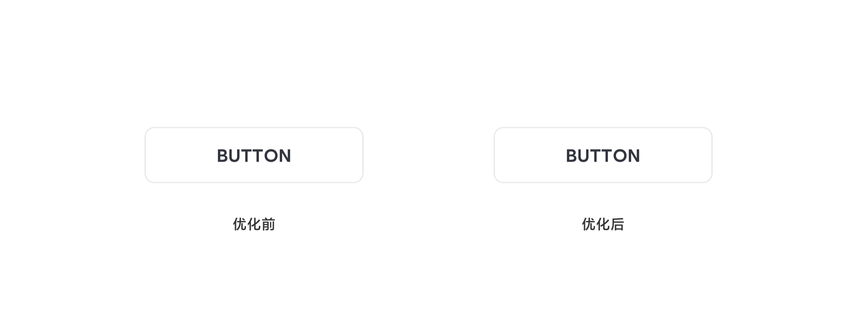Select the second BUTTON on the page
The height and width of the screenshot is (326, 868).
(603, 155)
